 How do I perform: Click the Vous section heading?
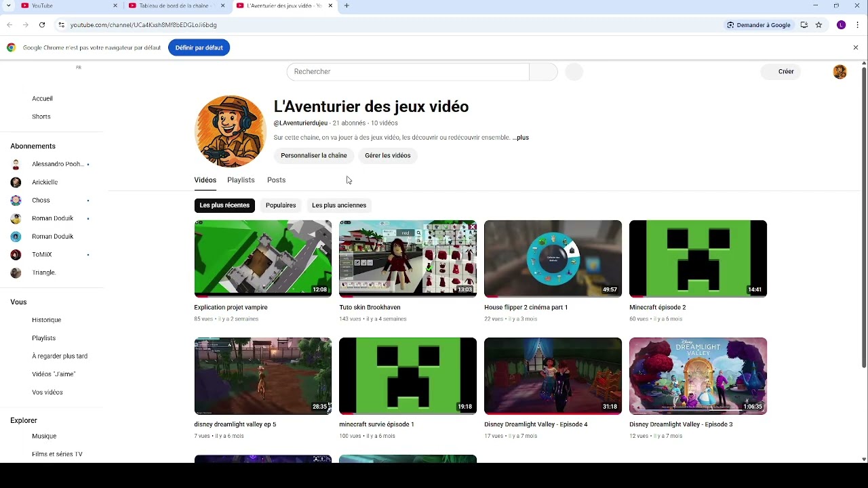point(18,302)
